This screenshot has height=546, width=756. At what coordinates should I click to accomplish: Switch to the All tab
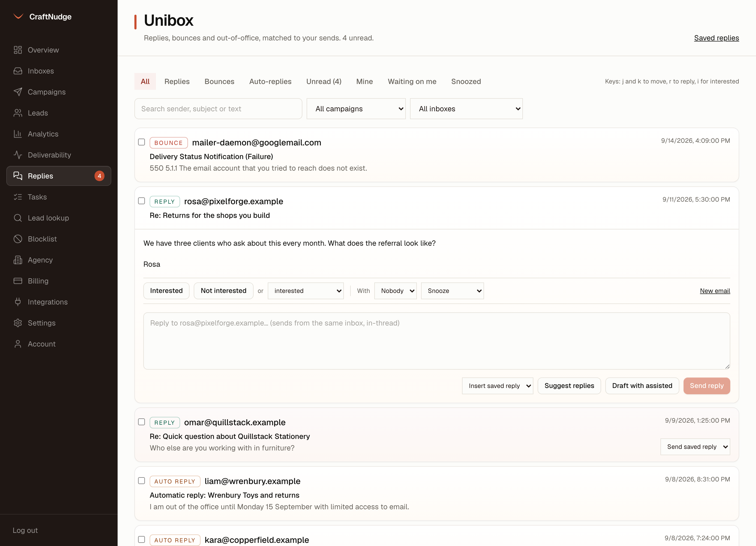145,81
